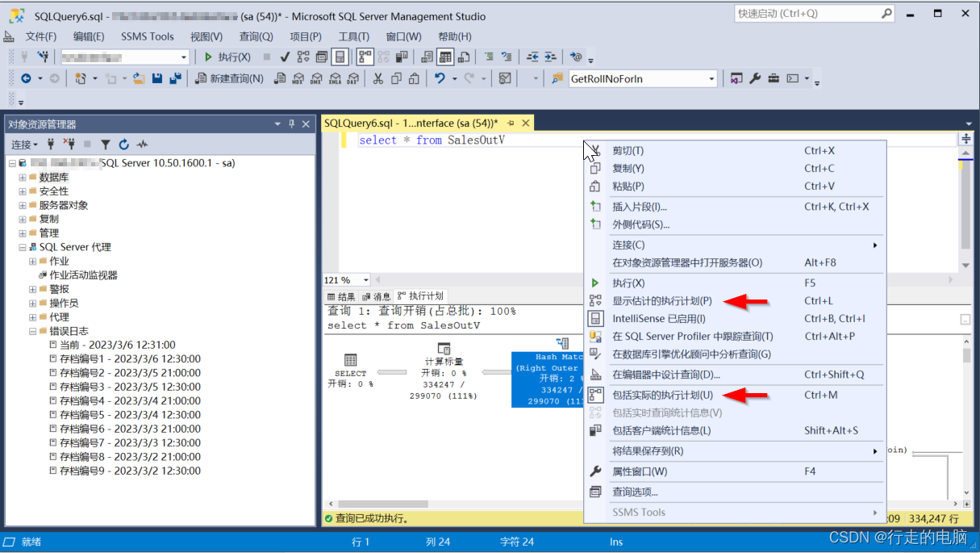Choose 显示估计的执行计划(P) in context menu

(x=734, y=301)
